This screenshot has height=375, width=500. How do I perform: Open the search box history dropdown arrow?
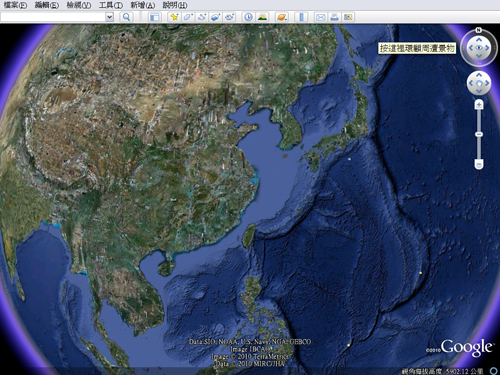[109, 17]
